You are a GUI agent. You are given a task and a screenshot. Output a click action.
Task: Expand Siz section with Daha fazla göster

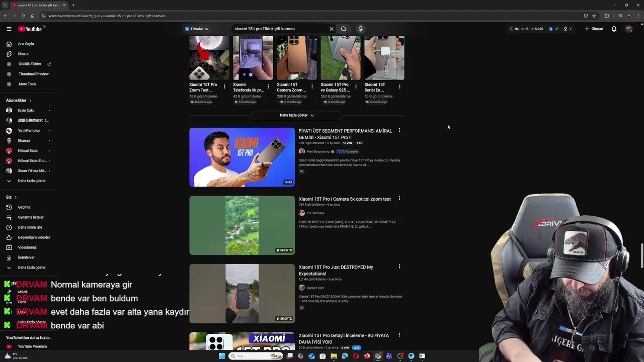31,267
